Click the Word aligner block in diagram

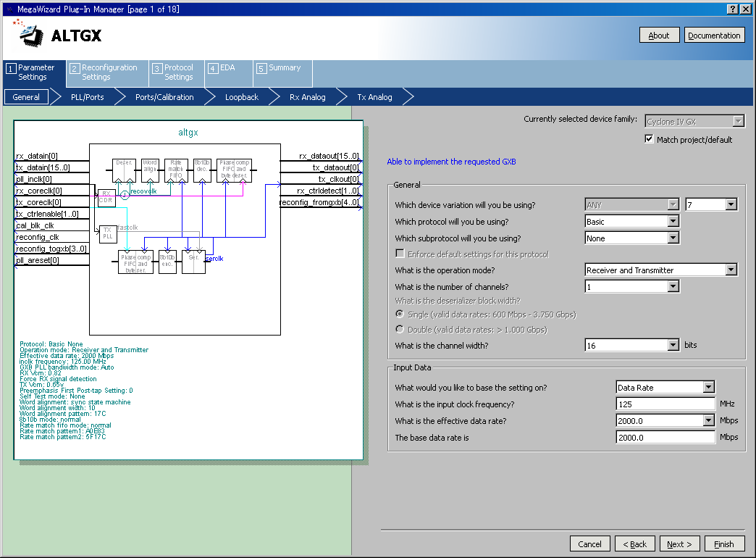click(150, 170)
